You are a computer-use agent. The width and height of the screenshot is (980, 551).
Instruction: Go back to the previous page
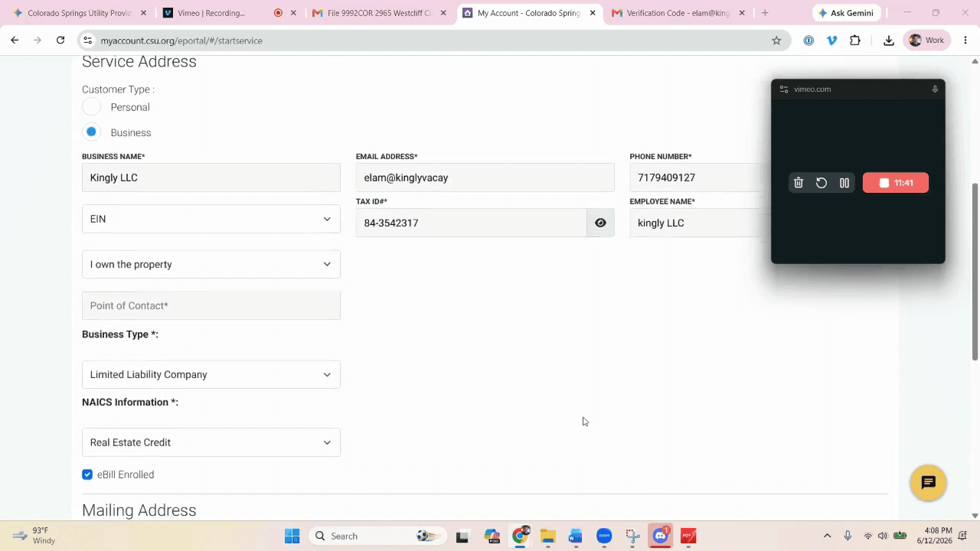coord(15,41)
